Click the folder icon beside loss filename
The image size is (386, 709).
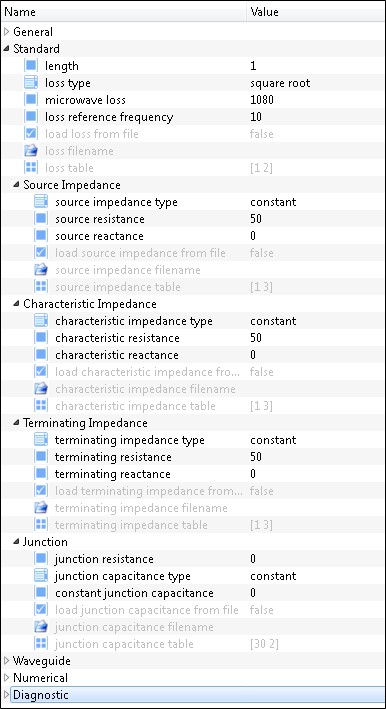coord(31,151)
